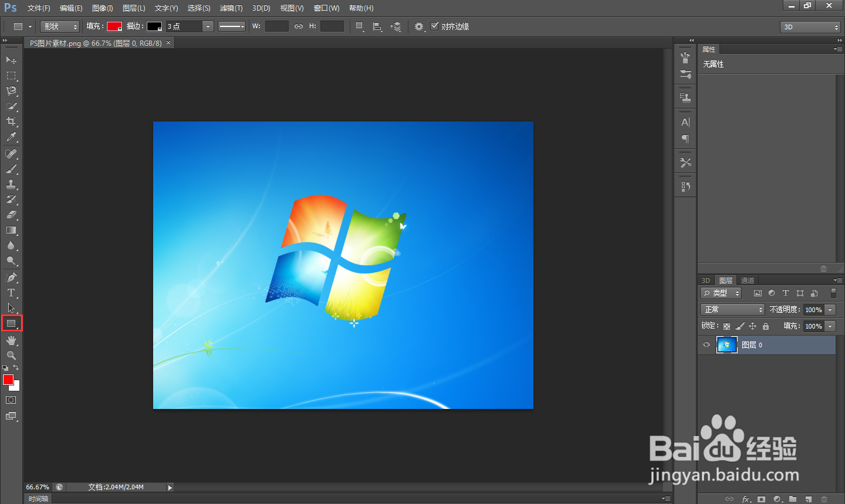Viewport: 845px width, 504px height.
Task: Toggle pixel layer filter
Action: [x=758, y=293]
